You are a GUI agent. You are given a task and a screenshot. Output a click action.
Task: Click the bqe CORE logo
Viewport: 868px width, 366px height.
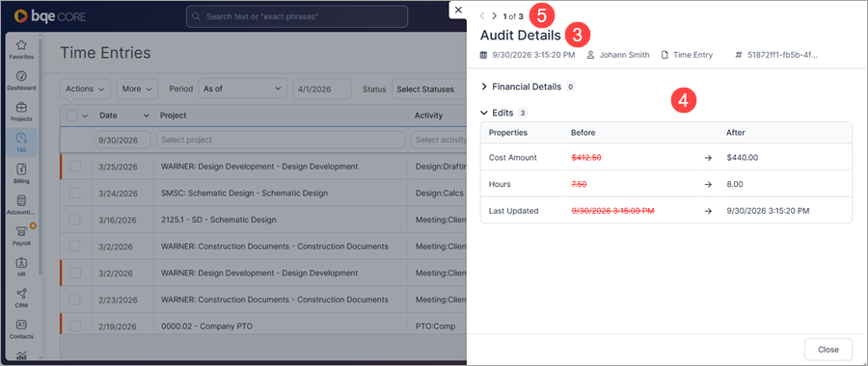50,16
